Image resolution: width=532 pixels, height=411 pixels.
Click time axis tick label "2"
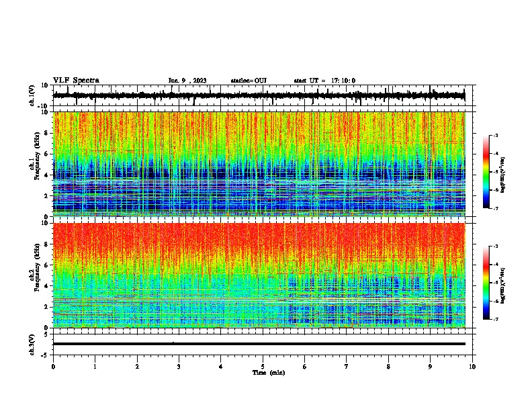pyautogui.click(x=137, y=367)
